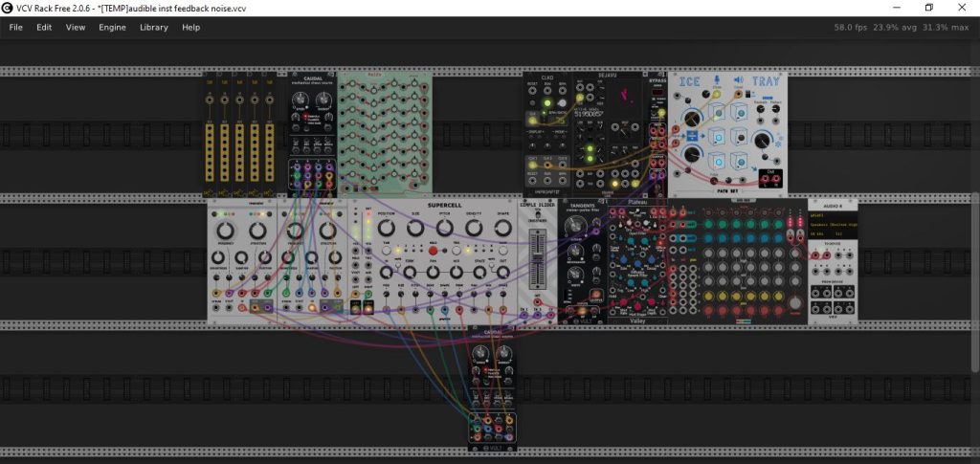Click the Tangents large cutoff knob

[574, 229]
